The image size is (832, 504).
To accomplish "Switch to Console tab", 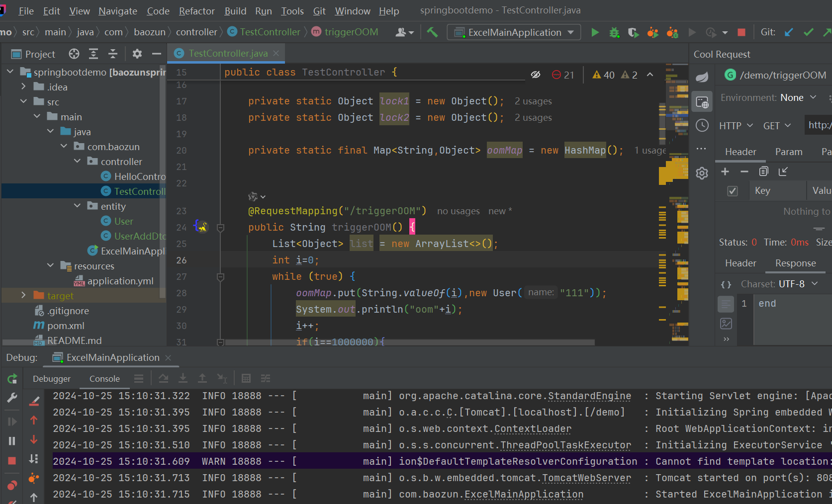I will 104,379.
